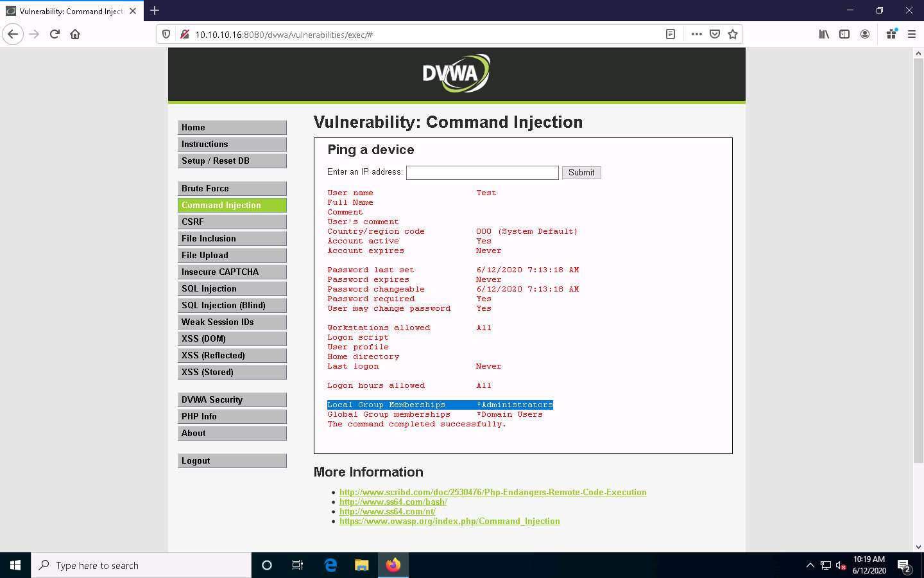The width and height of the screenshot is (924, 578).
Task: Click the IP address input field
Action: click(482, 172)
